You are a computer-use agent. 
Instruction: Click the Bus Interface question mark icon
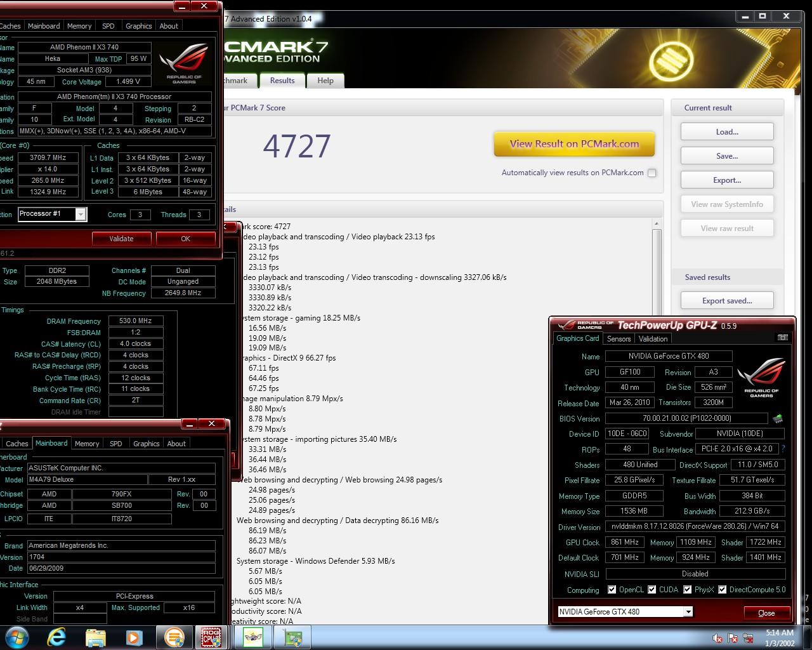click(x=783, y=449)
